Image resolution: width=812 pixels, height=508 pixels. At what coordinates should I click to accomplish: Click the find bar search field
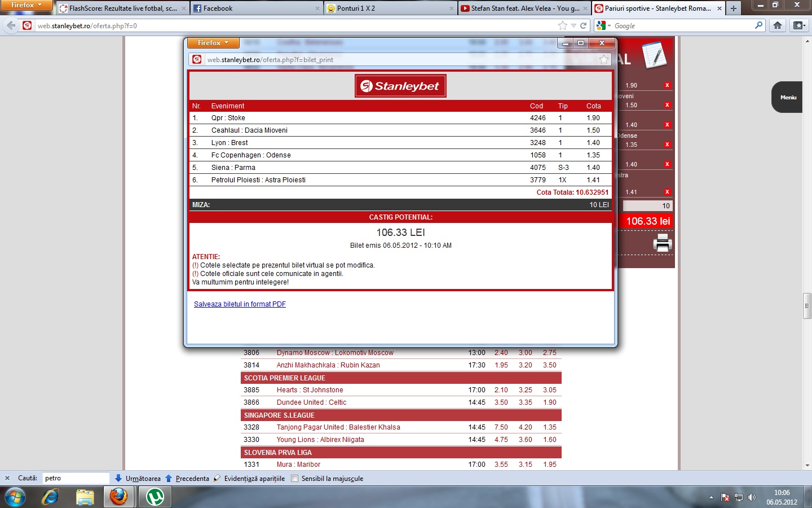[76, 478]
